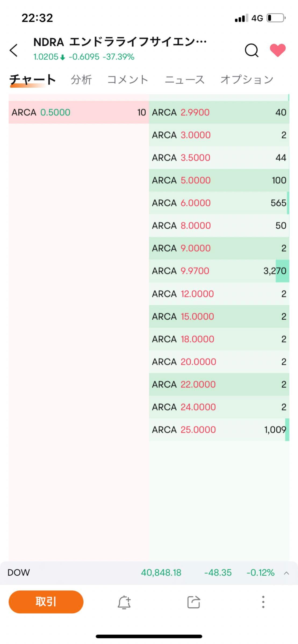Go to the ニュース tab
The image size is (298, 644).
[x=184, y=80]
